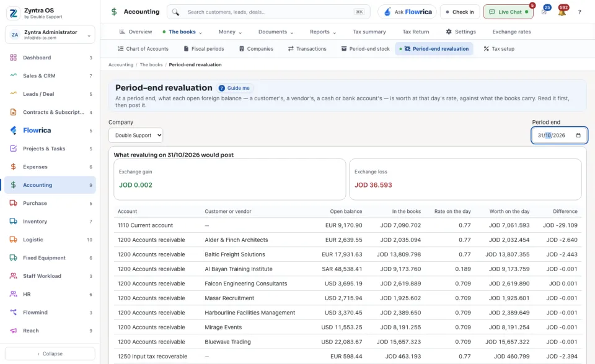This screenshot has height=364, width=595.
Task: Go to Purchase module
Action: coord(50,203)
